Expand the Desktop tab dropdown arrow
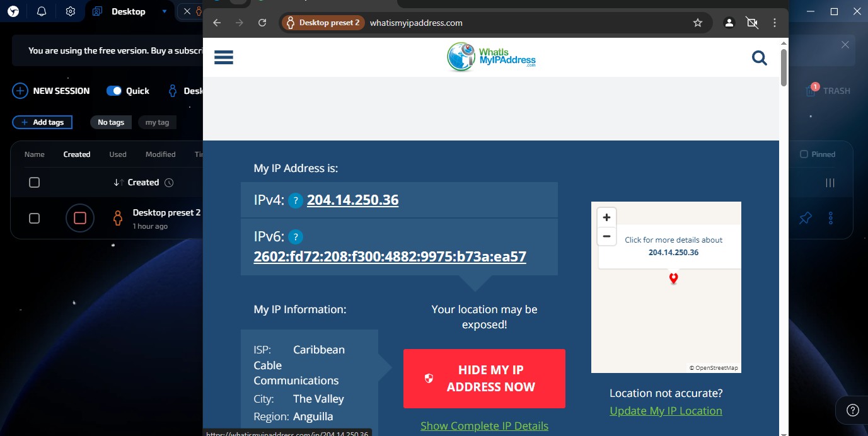This screenshot has width=868, height=436. click(x=165, y=11)
